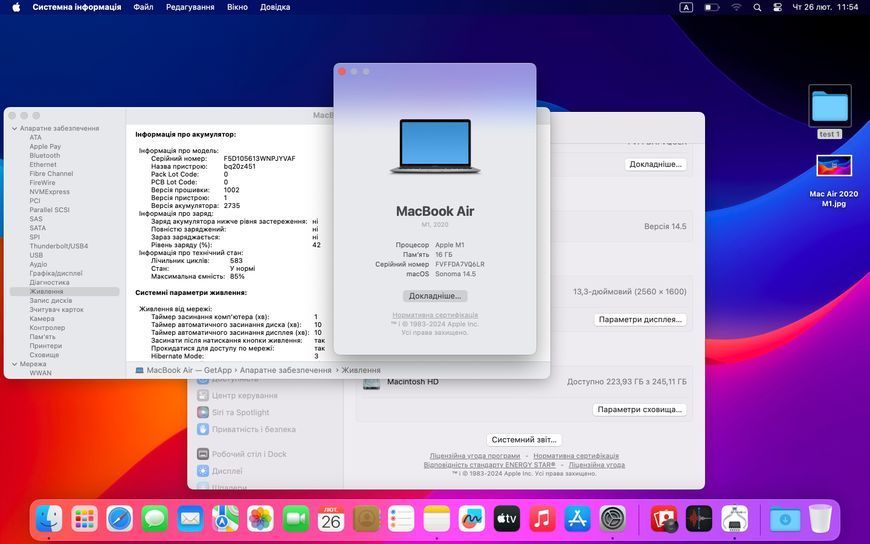The image size is (870, 544).
Task: Open the Довідка menu
Action: point(275,7)
